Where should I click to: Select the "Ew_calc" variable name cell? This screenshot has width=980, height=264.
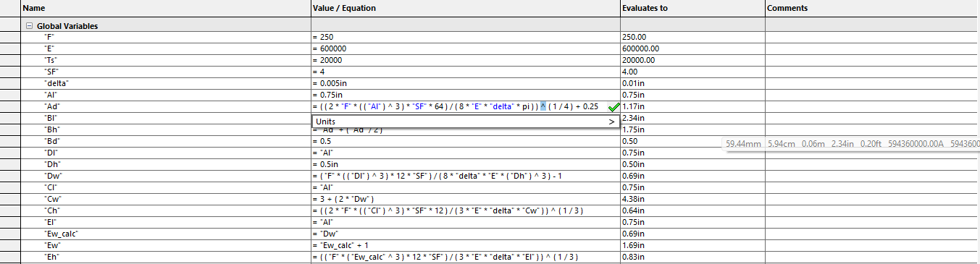pyautogui.click(x=166, y=234)
